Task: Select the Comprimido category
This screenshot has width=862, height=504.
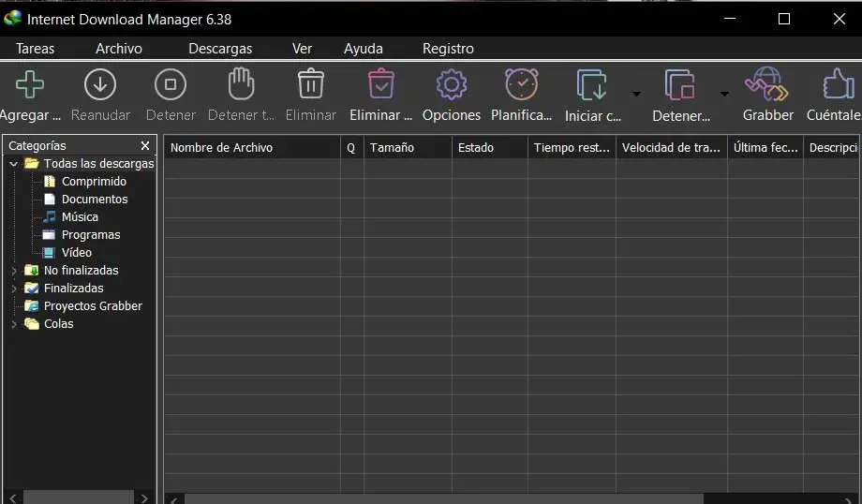Action: (94, 182)
